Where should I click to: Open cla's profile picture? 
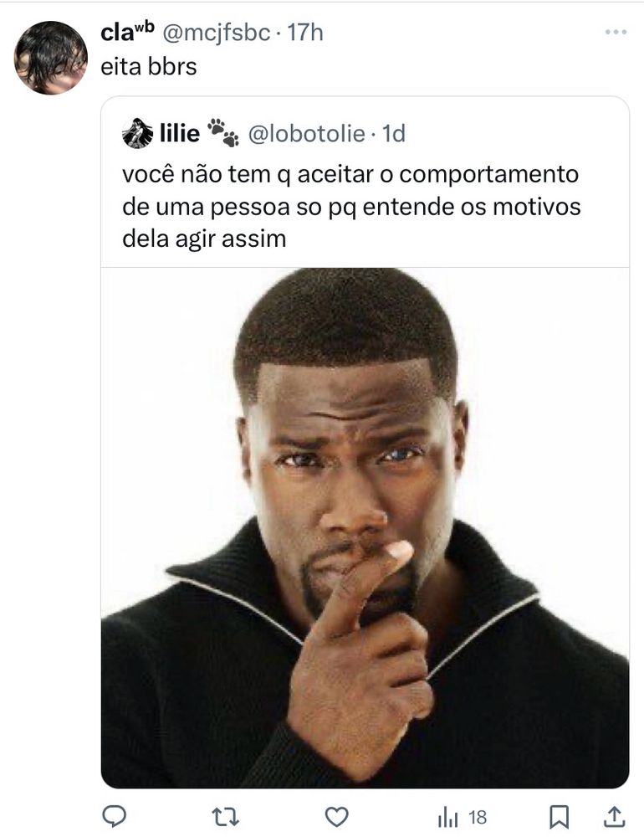pos(51,58)
